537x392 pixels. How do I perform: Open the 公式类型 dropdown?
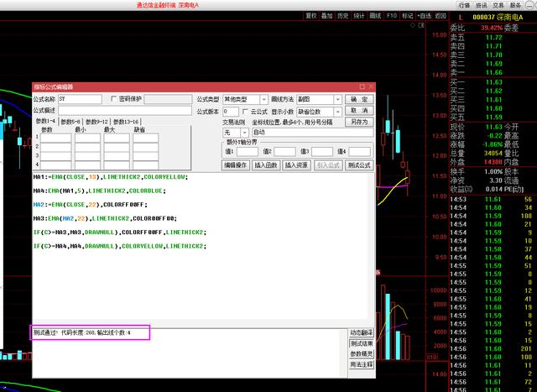pos(264,99)
